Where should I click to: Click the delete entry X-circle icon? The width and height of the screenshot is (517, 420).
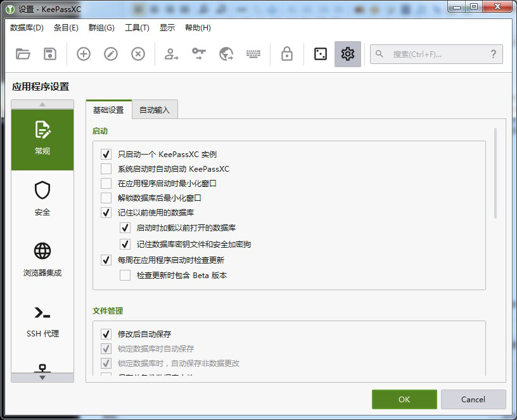tap(138, 54)
